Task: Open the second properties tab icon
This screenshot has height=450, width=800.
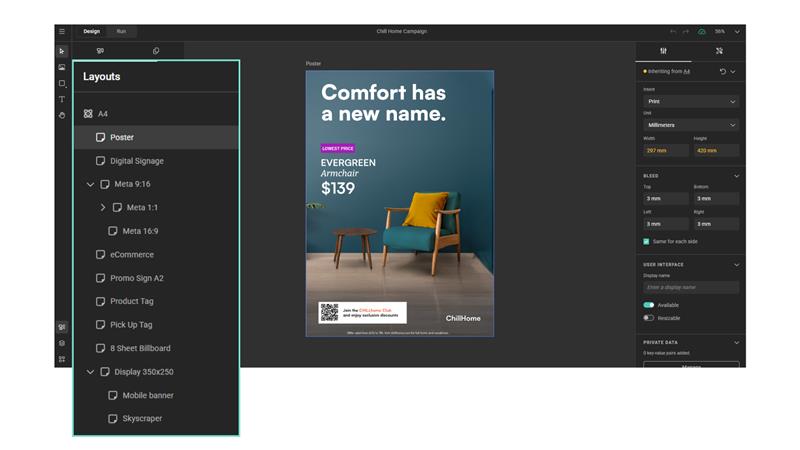Action: tap(719, 51)
